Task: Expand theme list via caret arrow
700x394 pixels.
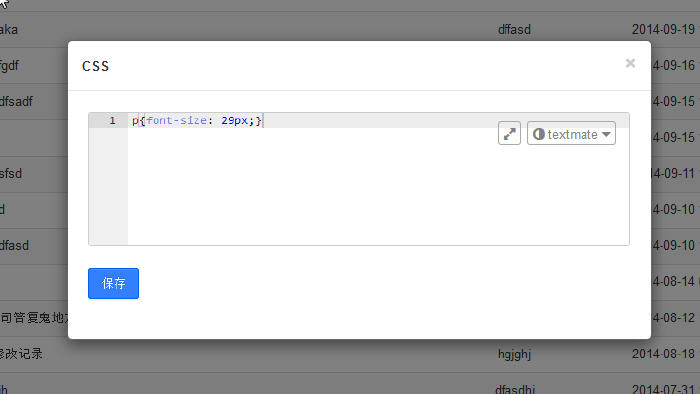Action: click(606, 134)
